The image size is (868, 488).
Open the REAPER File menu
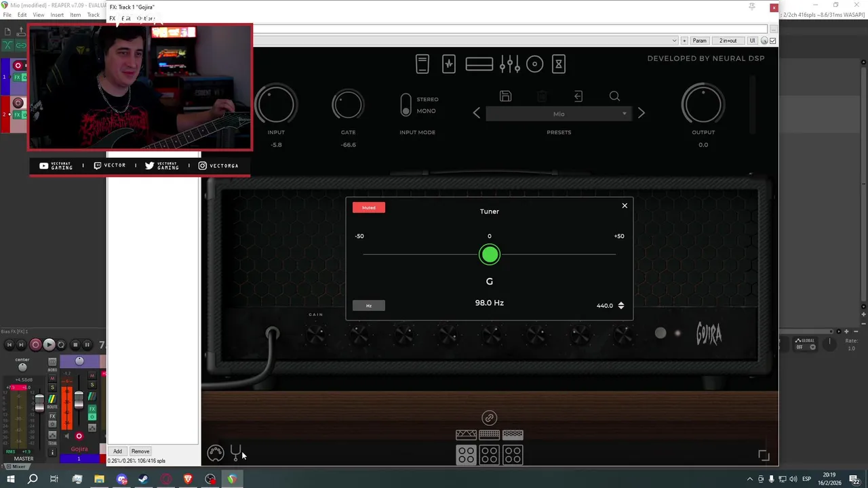coord(7,15)
